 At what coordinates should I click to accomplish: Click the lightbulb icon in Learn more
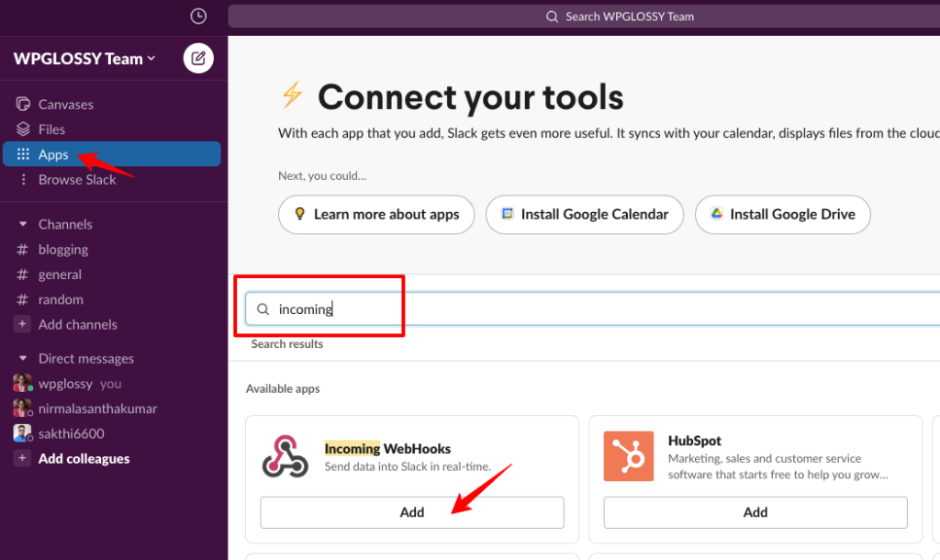pos(300,214)
